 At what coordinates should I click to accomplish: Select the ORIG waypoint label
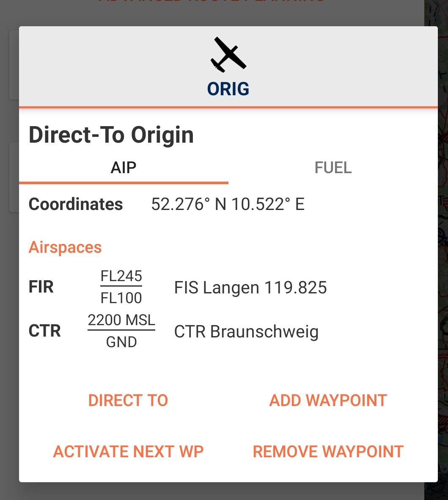click(x=228, y=88)
